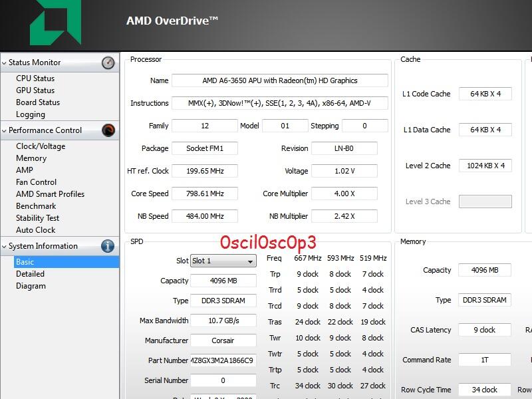Click the 667 MHz frequency column header
532x399 pixels.
coord(308,258)
